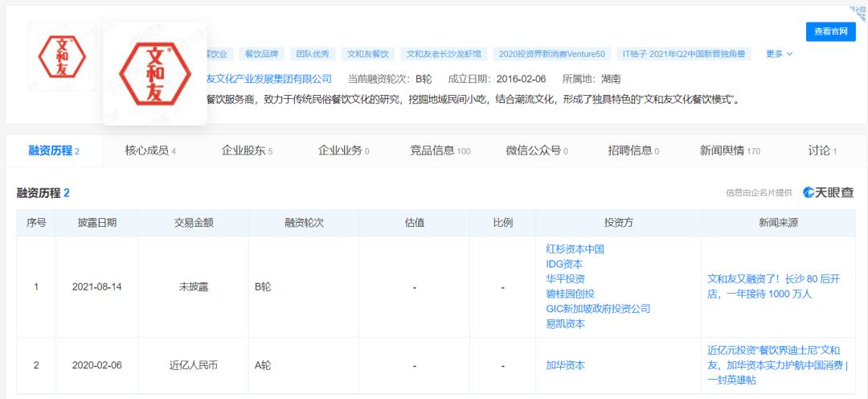The width and height of the screenshot is (868, 399).
Task: Switch to the 融资历程 tab
Action: pyautogui.click(x=54, y=150)
